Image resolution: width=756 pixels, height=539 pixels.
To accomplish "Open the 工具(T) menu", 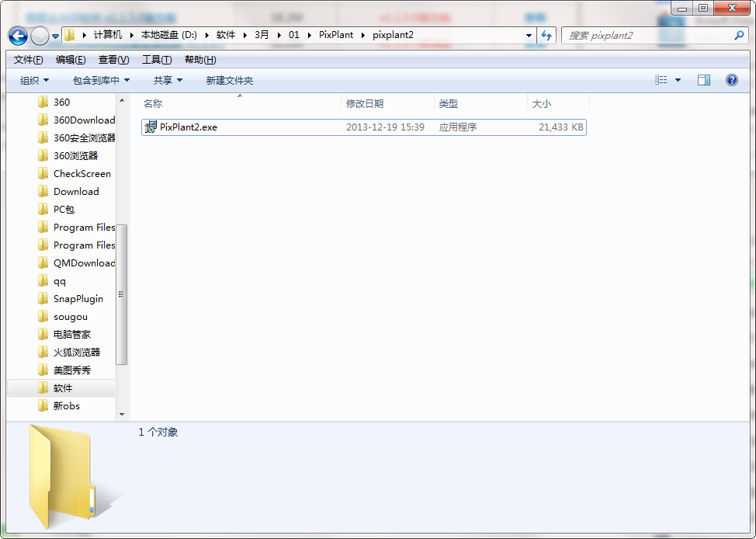I will (x=157, y=60).
